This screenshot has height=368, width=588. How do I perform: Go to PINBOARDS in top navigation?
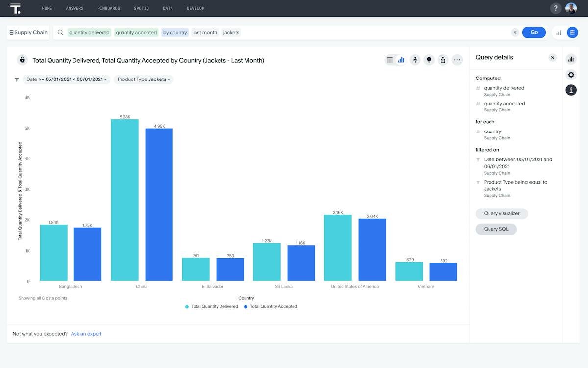(108, 8)
